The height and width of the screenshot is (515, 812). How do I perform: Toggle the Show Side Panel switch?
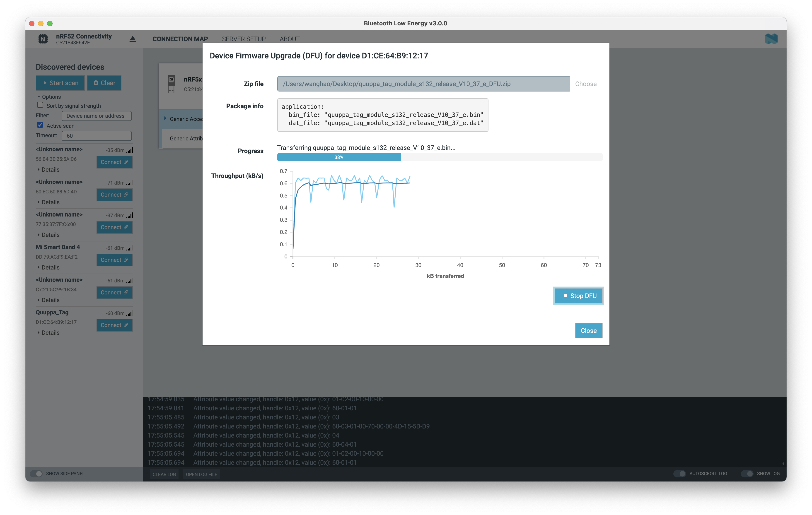[36, 474]
